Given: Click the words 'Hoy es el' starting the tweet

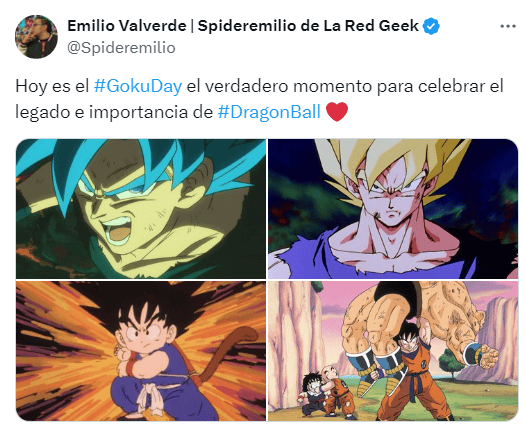Looking at the screenshot, I should coord(52,86).
